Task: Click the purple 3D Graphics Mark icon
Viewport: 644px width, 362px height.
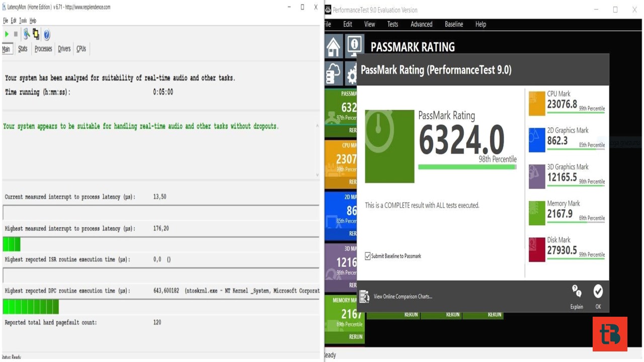Action: [x=537, y=176]
